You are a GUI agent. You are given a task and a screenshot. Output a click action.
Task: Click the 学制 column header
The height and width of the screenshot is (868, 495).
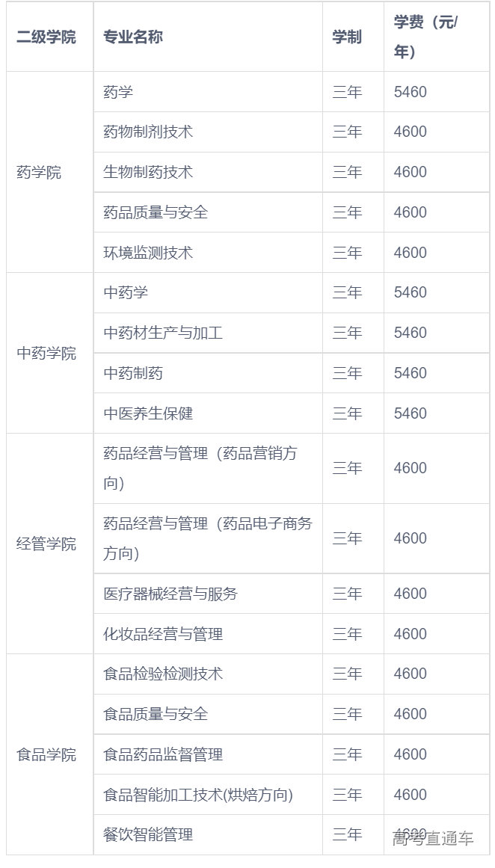347,37
